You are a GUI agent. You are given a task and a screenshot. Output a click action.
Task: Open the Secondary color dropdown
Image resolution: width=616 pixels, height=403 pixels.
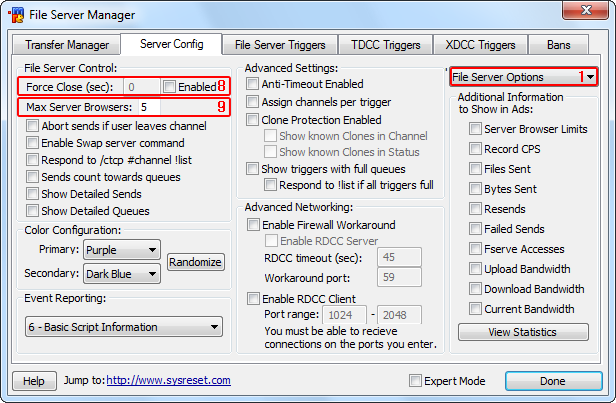coord(122,274)
